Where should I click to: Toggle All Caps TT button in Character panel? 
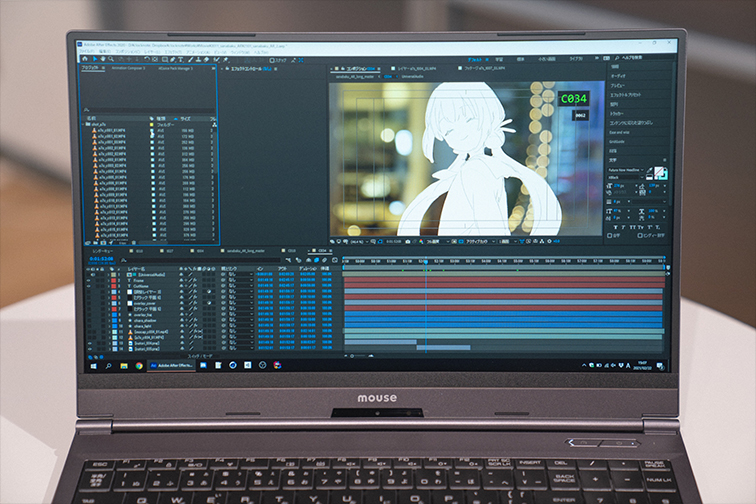click(x=632, y=228)
